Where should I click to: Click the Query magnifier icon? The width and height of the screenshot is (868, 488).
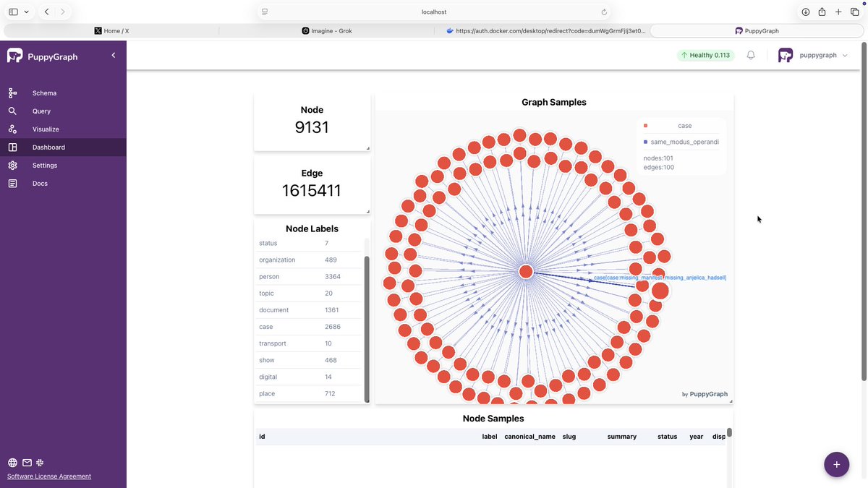coord(12,111)
